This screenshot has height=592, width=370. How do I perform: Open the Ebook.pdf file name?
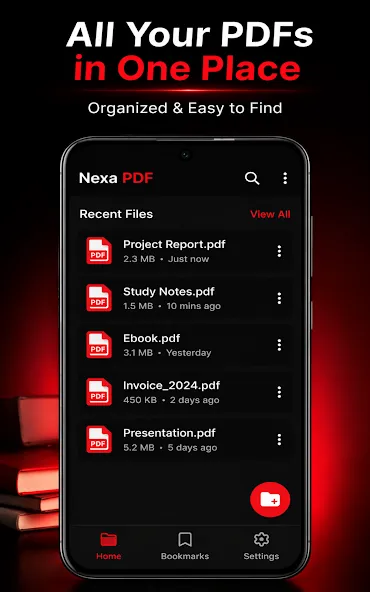(152, 338)
